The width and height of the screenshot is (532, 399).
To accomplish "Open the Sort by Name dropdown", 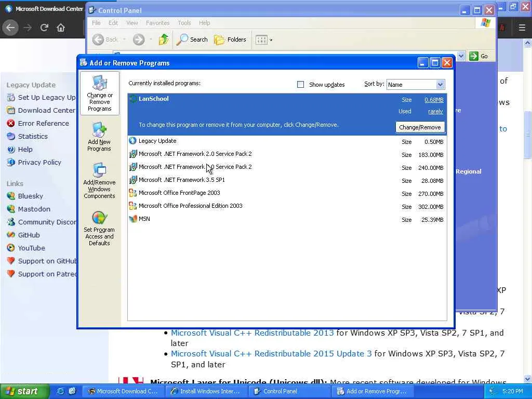I will tap(440, 85).
